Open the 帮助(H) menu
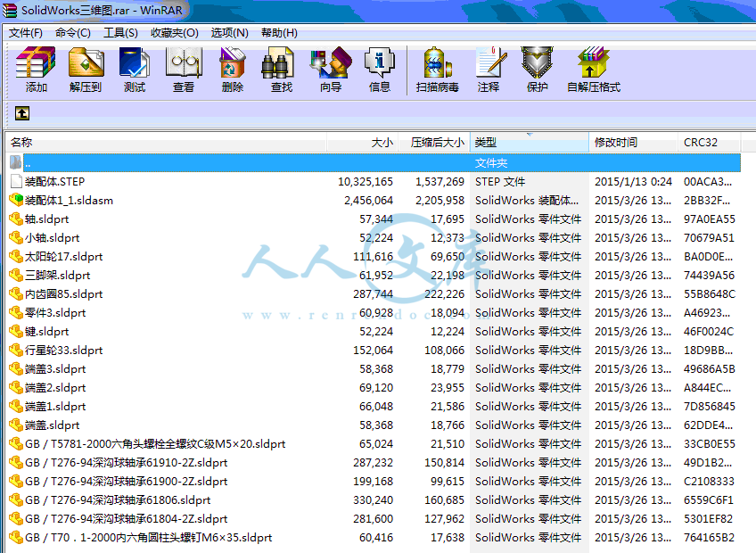The image size is (756, 553). [x=279, y=33]
